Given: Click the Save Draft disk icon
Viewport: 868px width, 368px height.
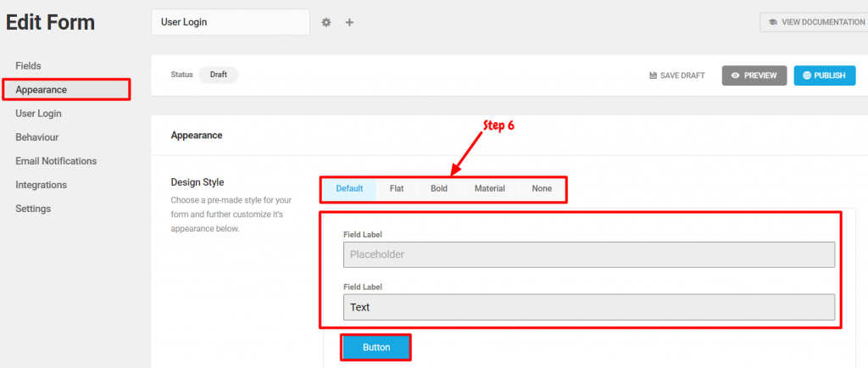Looking at the screenshot, I should coord(654,75).
